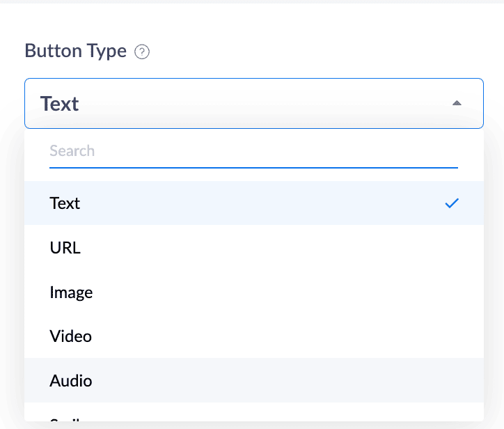The width and height of the screenshot is (504, 429).
Task: Collapse the dropdown using the caret arrow
Action: click(x=457, y=103)
